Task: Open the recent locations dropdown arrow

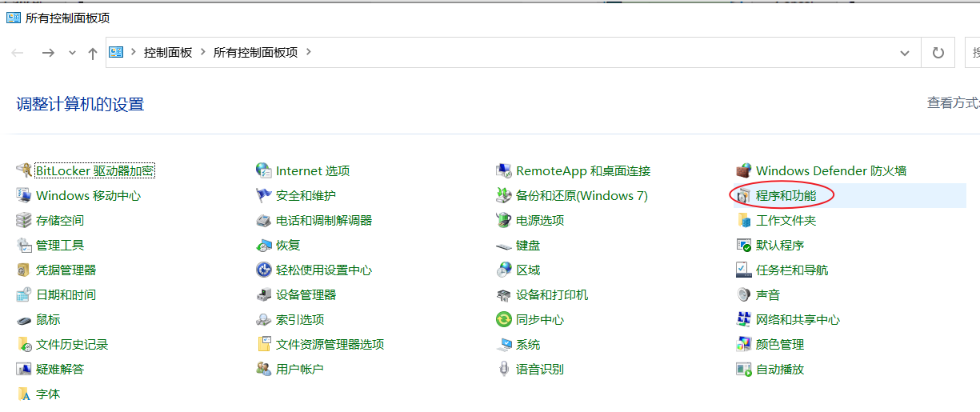Action: click(x=72, y=53)
